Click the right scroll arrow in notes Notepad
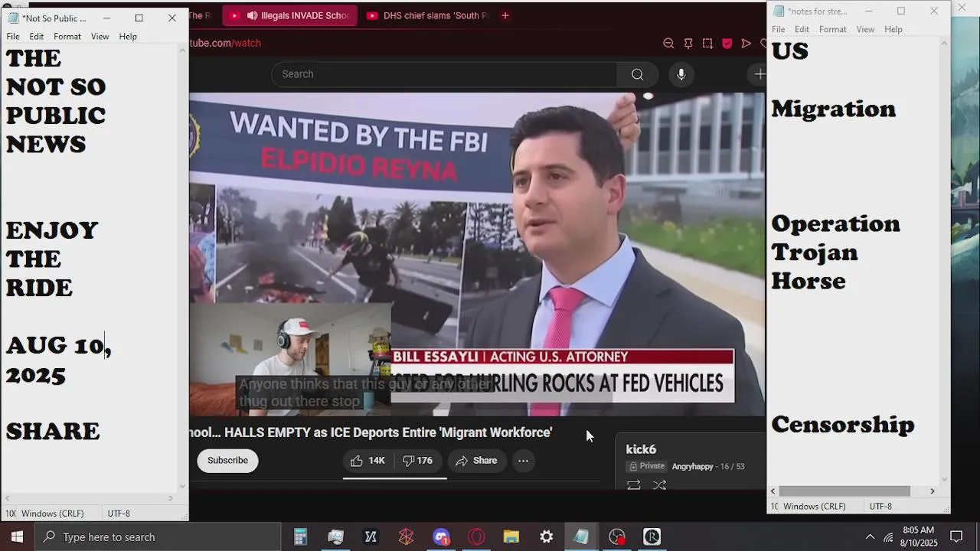 [x=933, y=491]
